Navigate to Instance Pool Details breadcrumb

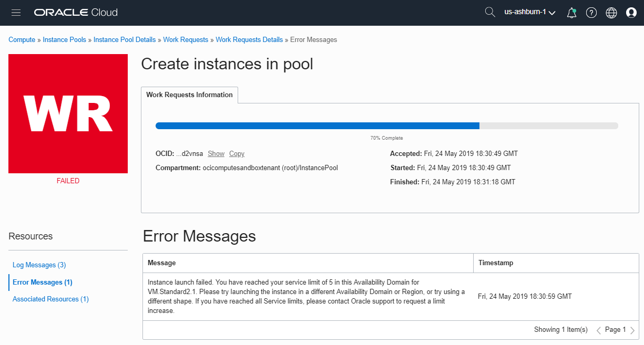pyautogui.click(x=124, y=39)
